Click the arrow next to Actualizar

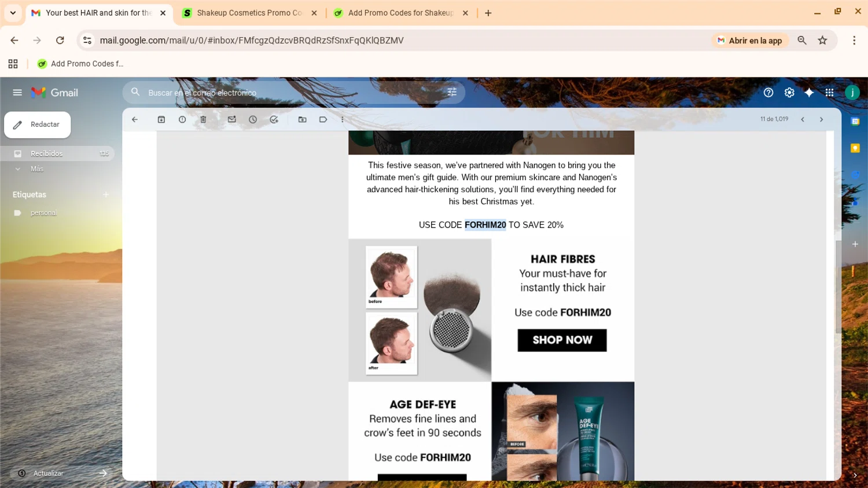point(103,474)
